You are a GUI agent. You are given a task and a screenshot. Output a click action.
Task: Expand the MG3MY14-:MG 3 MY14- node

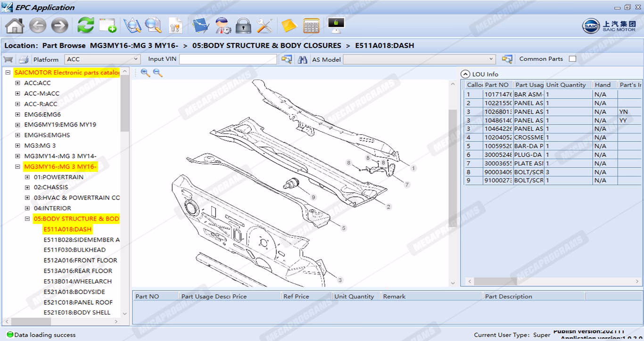tap(17, 156)
